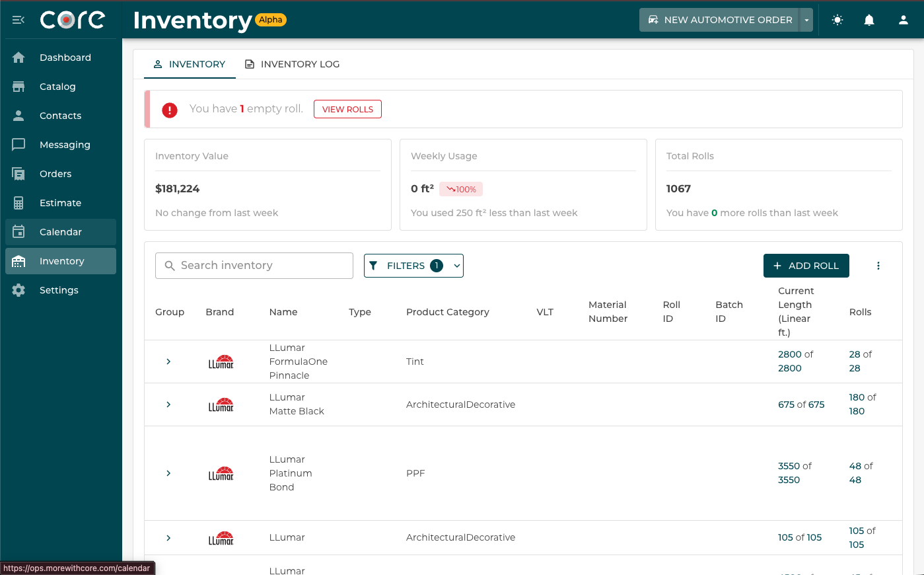The image size is (924, 575).
Task: Collapse the sidebar with the hamburger icon
Action: (18, 20)
